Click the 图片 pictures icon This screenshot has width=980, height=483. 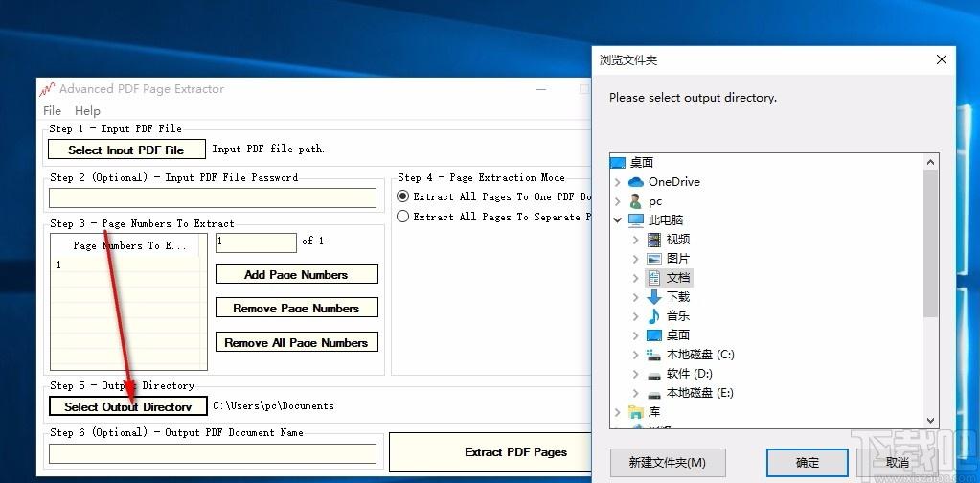[x=653, y=259]
